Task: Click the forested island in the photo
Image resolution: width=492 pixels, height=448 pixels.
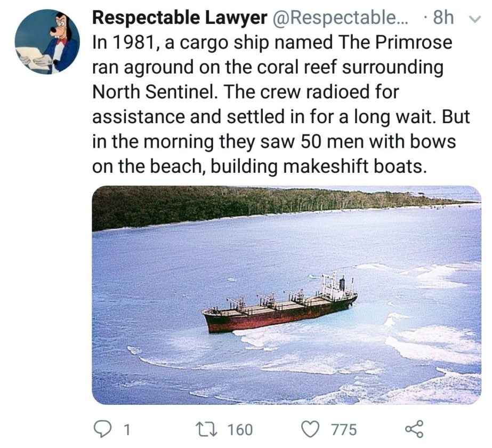Action: (240, 205)
